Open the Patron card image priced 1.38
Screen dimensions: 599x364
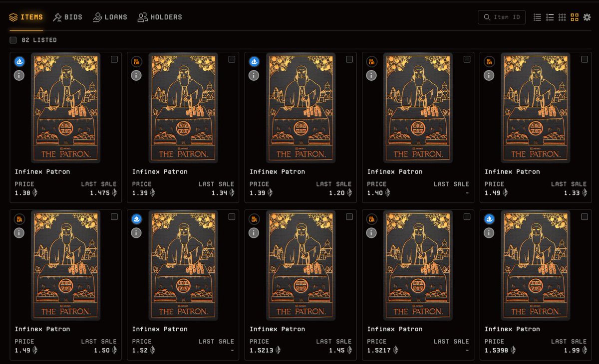65,108
